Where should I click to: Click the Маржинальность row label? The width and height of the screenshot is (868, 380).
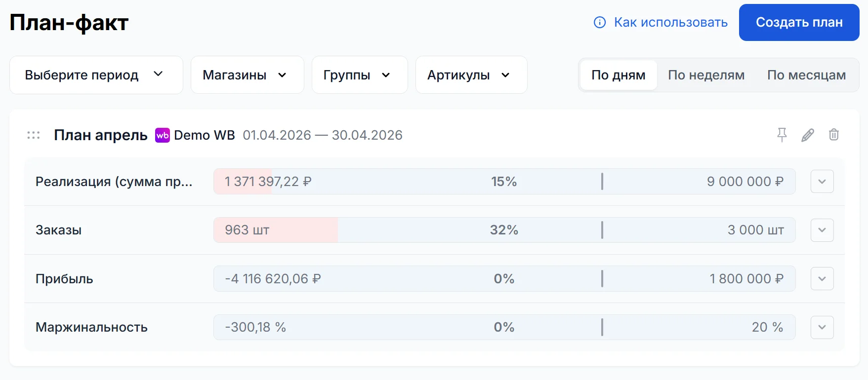point(91,327)
